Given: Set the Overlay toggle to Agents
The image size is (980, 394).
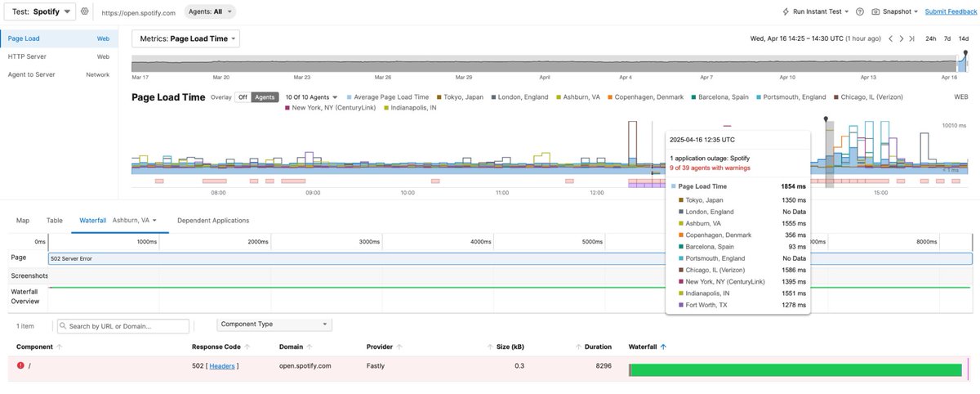Looking at the screenshot, I should coord(265,97).
